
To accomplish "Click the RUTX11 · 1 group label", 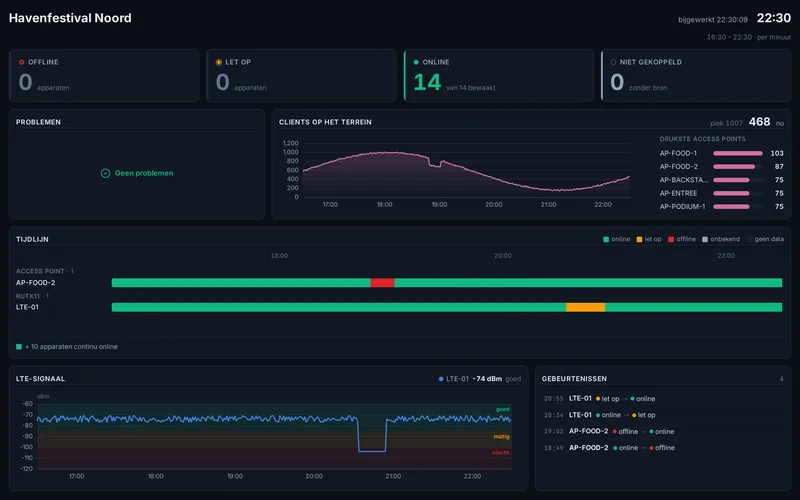I will [x=32, y=296].
